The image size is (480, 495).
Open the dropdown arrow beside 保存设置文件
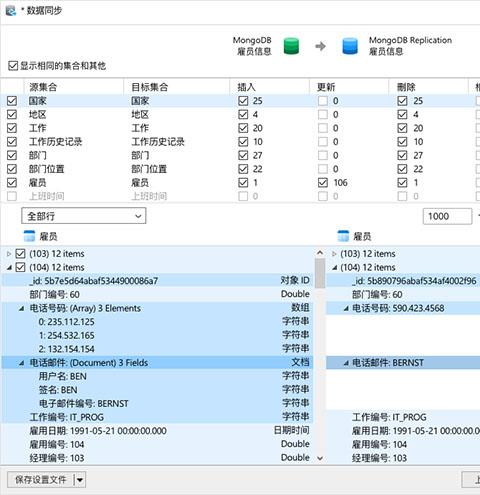pyautogui.click(x=80, y=480)
